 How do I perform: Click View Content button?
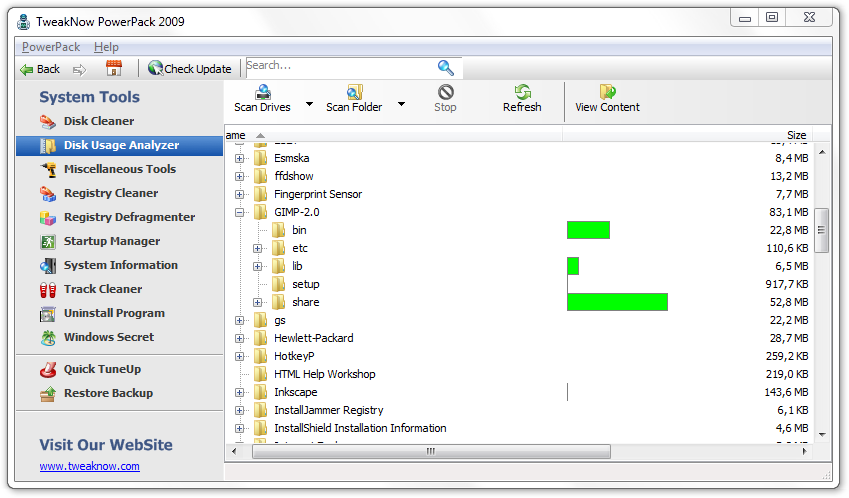tap(608, 99)
